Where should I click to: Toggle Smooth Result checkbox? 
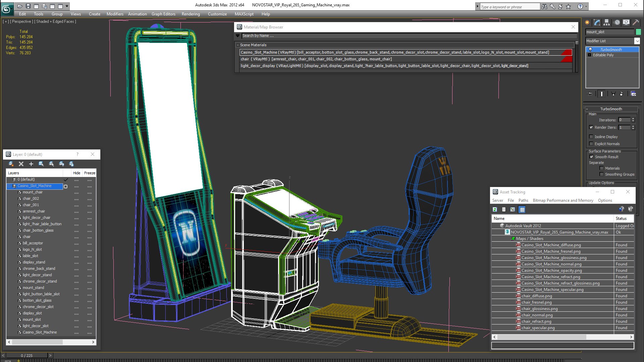pos(592,157)
